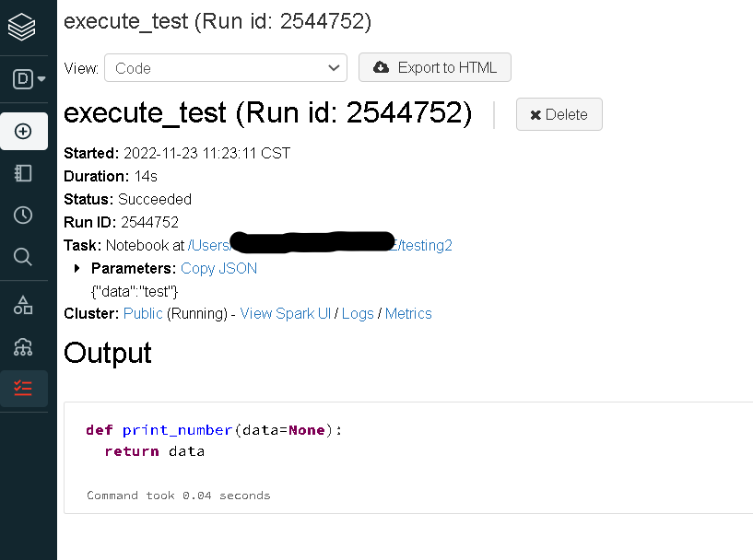Open the persona switcher D dropdown

tap(29, 79)
